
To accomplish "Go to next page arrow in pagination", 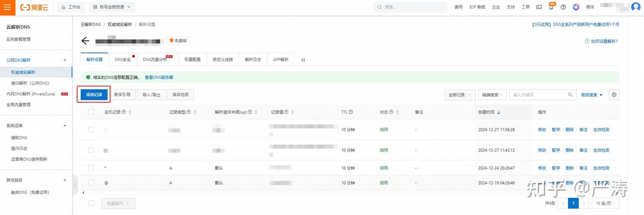I will click(583, 203).
